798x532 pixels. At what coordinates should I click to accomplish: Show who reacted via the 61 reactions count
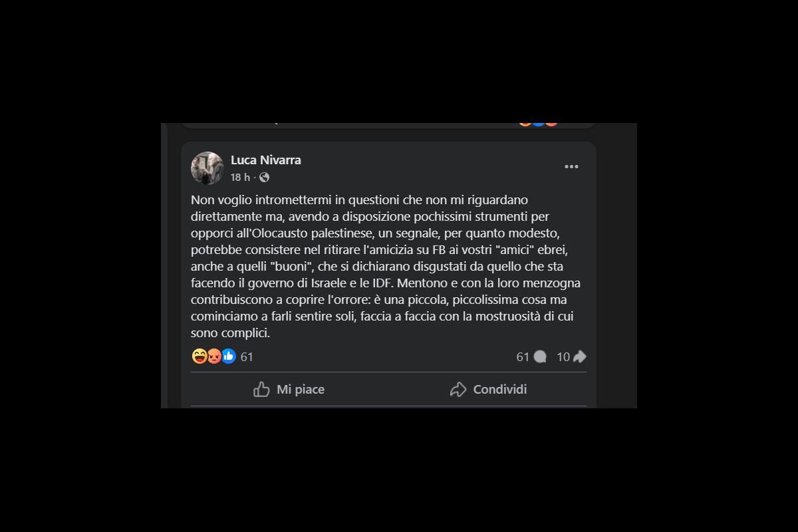coord(247,357)
